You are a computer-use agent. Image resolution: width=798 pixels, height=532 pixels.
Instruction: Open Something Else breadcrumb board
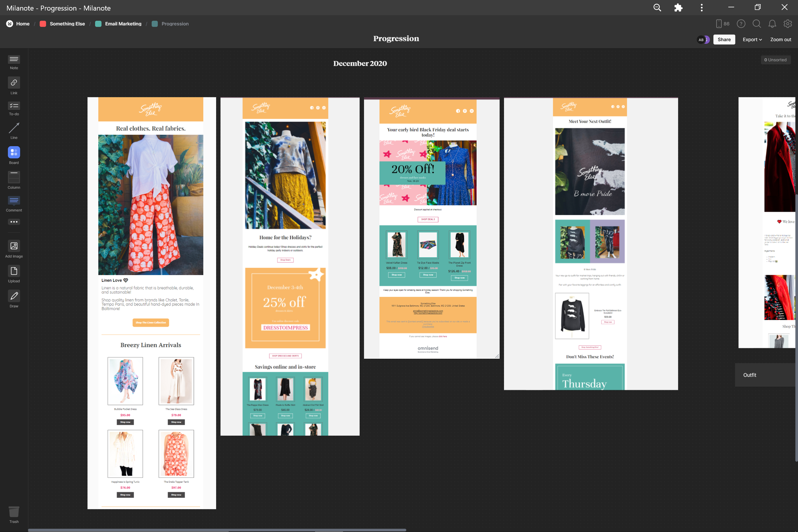(x=63, y=24)
